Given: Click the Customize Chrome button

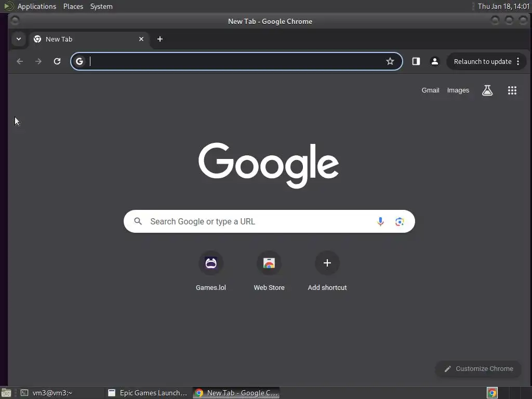Looking at the screenshot, I should point(478,369).
